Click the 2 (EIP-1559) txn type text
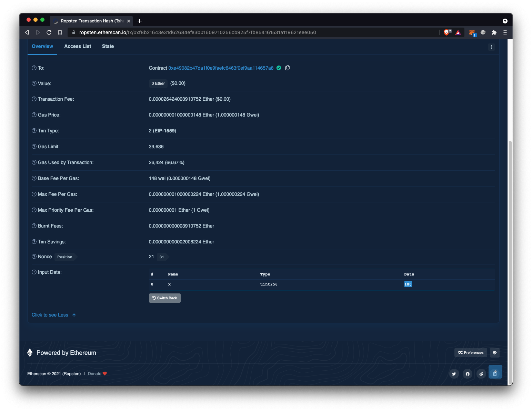 (x=162, y=131)
